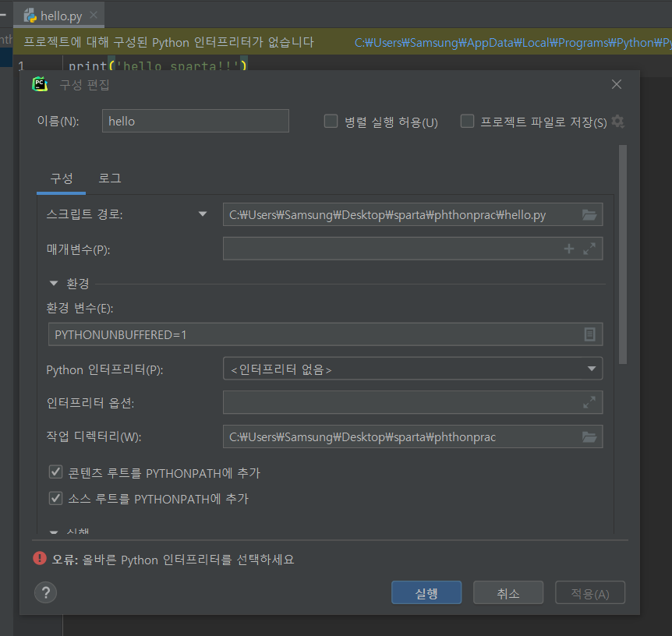The image size is (672, 636).
Task: Click the PyCharm logo in dialog title
Action: pyautogui.click(x=40, y=84)
